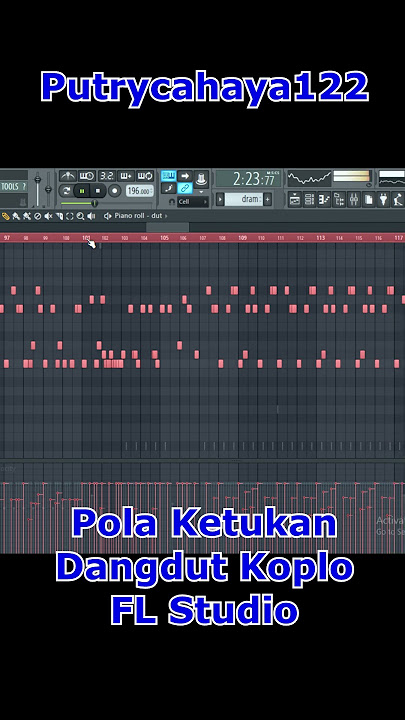Expand the arrow after Piano roll - dut
The height and width of the screenshot is (720, 405).
click(166, 216)
